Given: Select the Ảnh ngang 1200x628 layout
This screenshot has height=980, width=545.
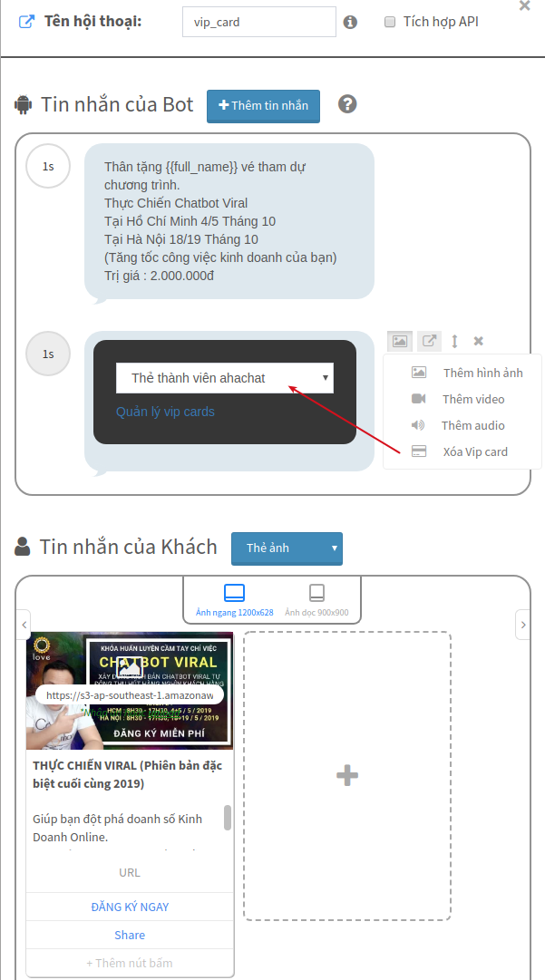Looking at the screenshot, I should 234,601.
